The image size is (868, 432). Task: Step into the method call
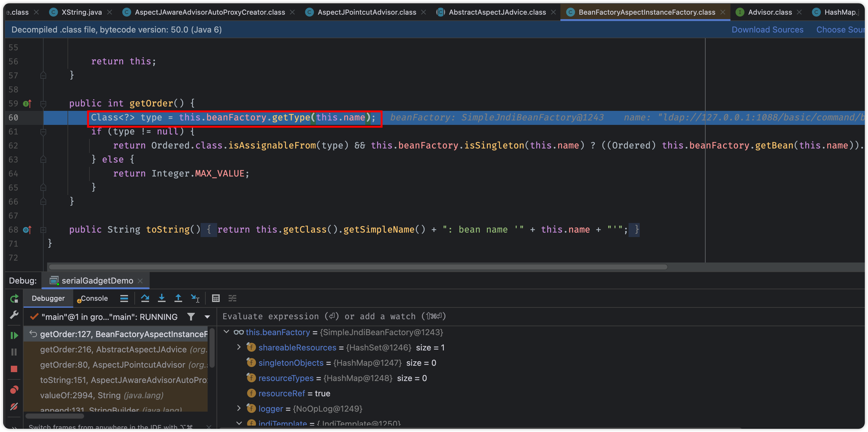point(162,299)
